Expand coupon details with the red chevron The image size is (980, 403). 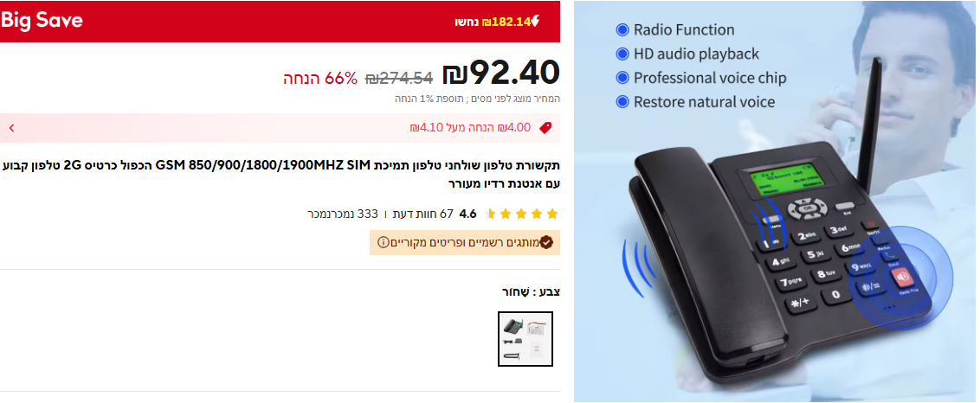point(11,128)
